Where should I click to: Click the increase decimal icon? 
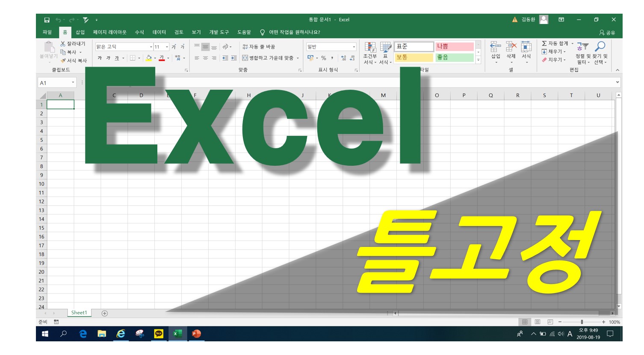(344, 58)
